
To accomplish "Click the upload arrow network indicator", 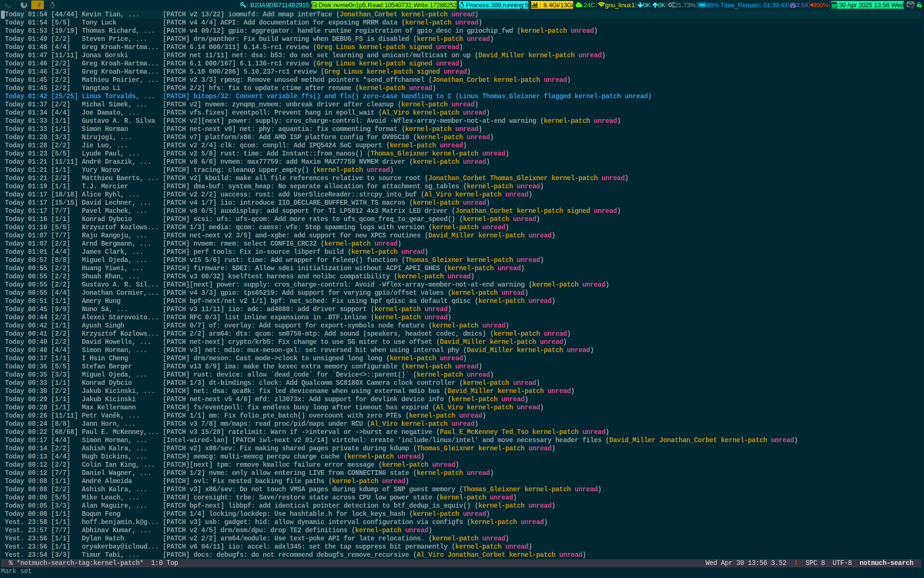I will pos(655,5).
